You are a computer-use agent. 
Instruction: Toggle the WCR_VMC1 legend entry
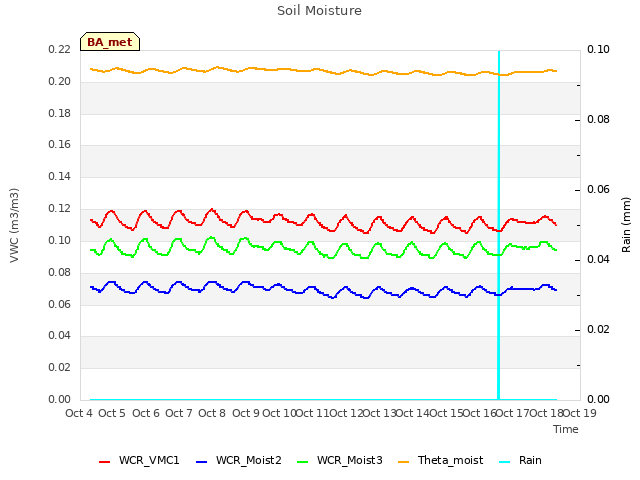(x=139, y=460)
